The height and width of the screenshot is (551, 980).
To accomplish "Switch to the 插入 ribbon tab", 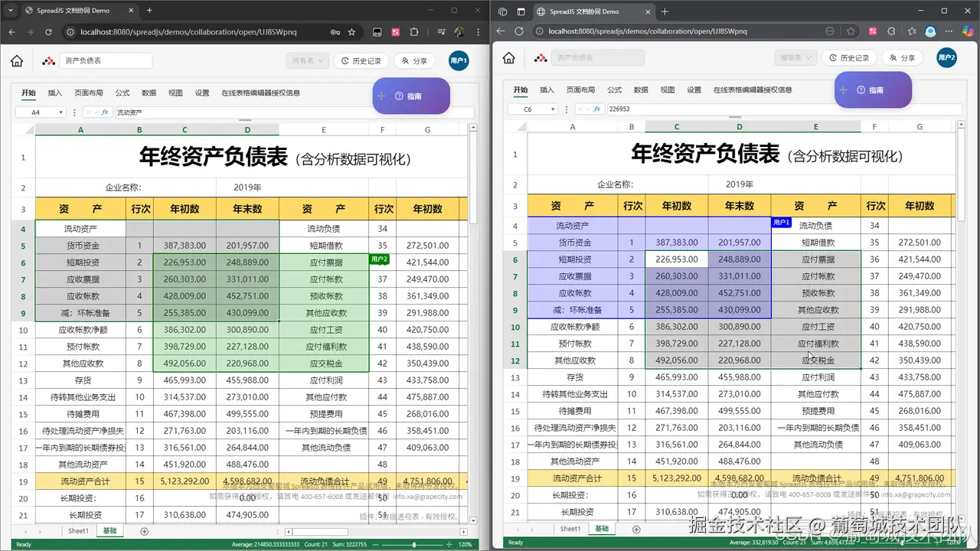I will (x=54, y=93).
